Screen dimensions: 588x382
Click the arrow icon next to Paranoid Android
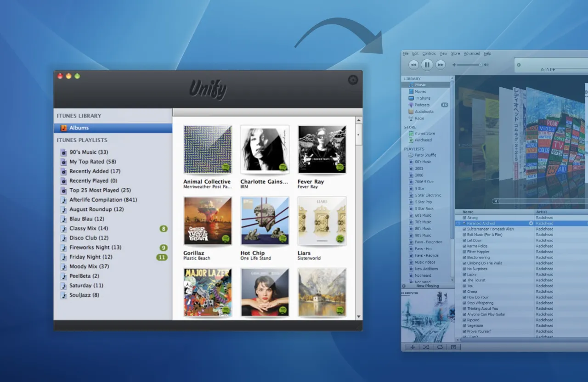531,223
